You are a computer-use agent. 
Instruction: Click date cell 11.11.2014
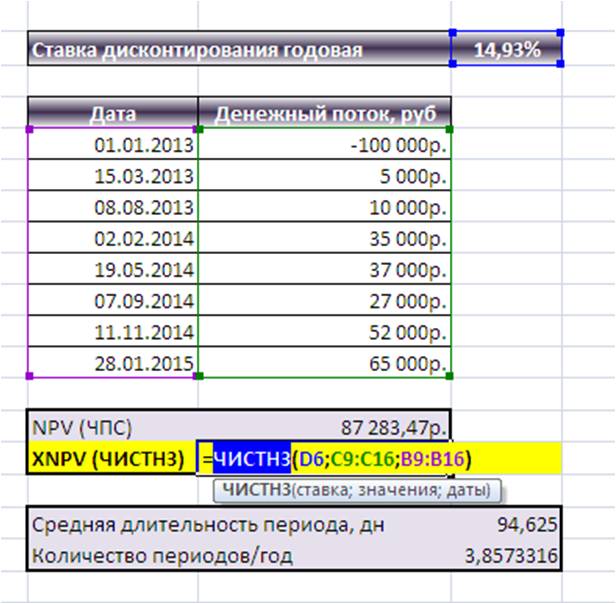(113, 331)
